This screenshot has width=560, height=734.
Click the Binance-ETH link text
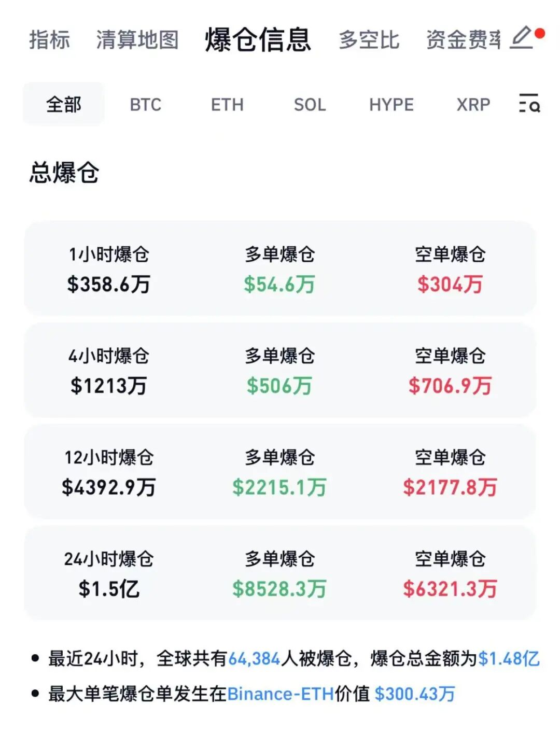[x=281, y=694]
